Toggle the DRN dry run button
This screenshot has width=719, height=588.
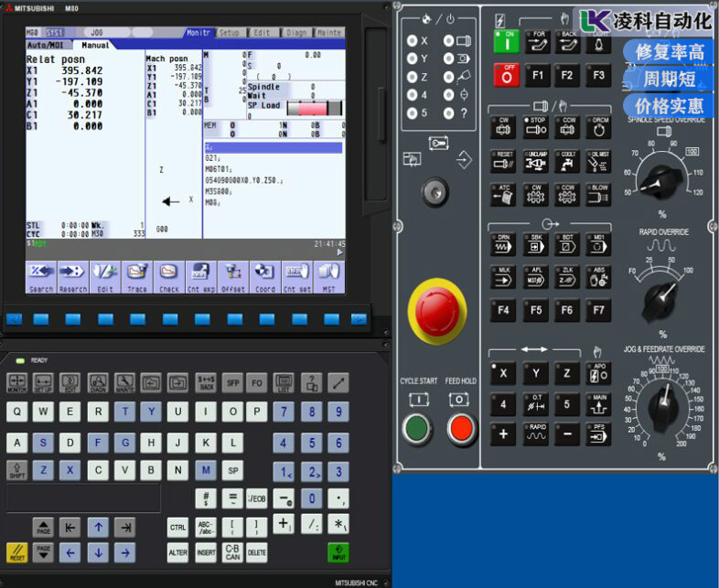click(x=503, y=244)
